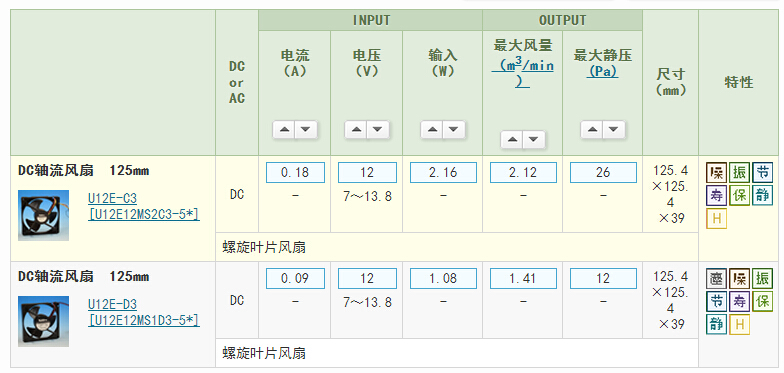Click the blue 节 icon in U12E-D3 row
This screenshot has height=373, width=784.
pyautogui.click(x=716, y=302)
